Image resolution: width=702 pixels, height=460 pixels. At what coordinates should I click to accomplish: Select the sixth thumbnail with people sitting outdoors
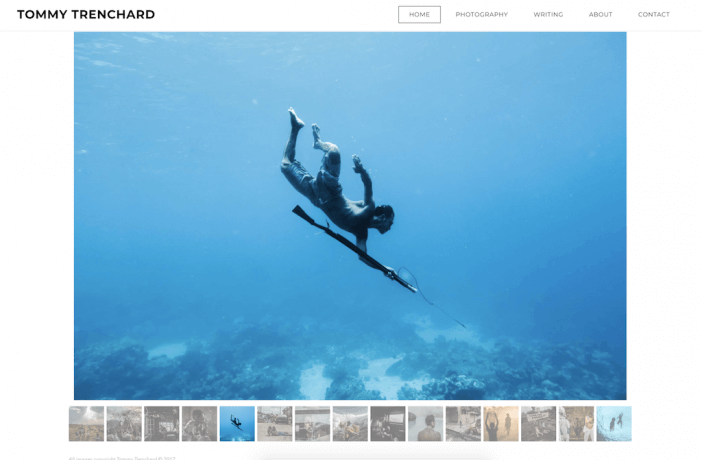pos(274,424)
